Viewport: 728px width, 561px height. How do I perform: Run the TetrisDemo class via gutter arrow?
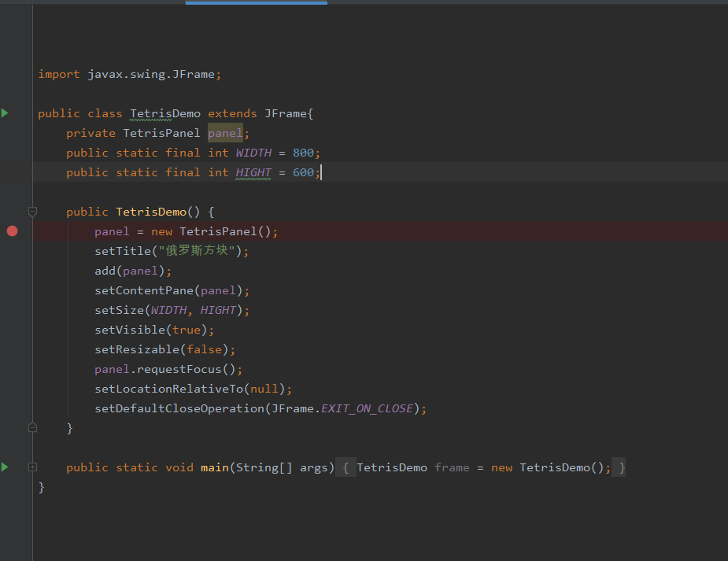coord(5,113)
